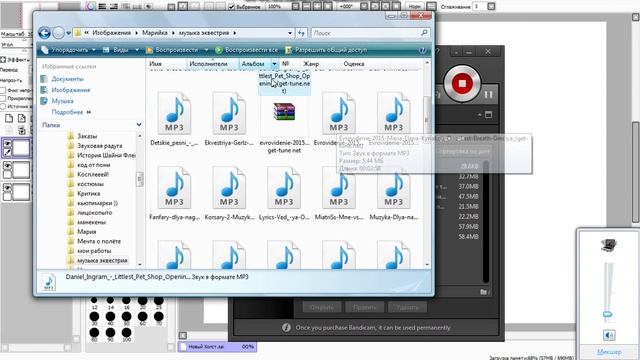Select the MiatriSs-Mne-vs MP3 file icon
This screenshot has height=360, width=640.
[339, 188]
